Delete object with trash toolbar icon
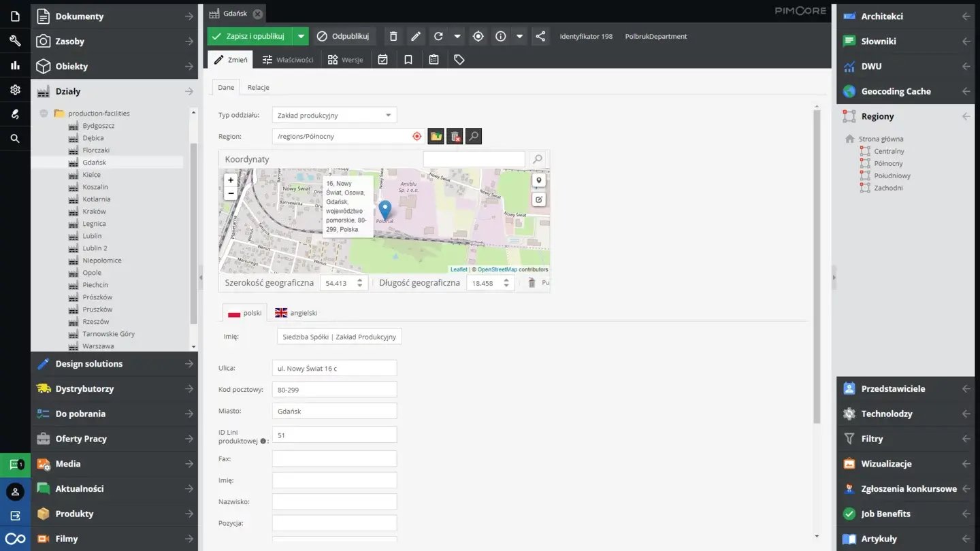The height and width of the screenshot is (551, 980). pos(393,36)
